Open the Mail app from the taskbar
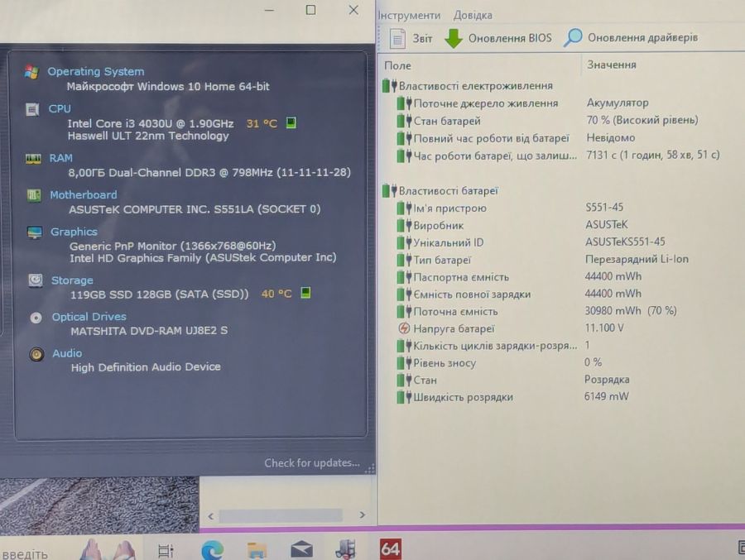Screen dimensions: 745x560 pos(301,549)
